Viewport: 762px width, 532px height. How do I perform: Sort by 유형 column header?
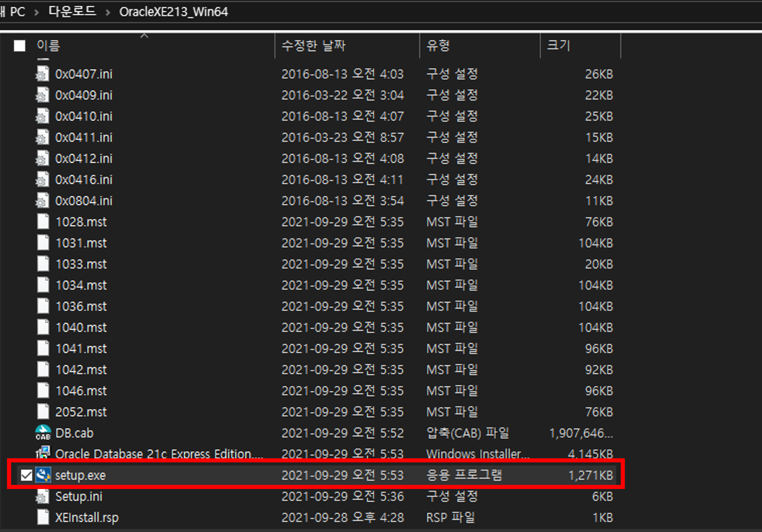438,46
